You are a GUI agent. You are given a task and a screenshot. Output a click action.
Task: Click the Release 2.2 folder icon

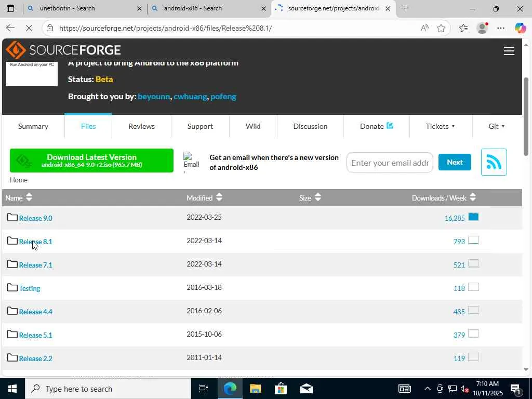(12, 358)
